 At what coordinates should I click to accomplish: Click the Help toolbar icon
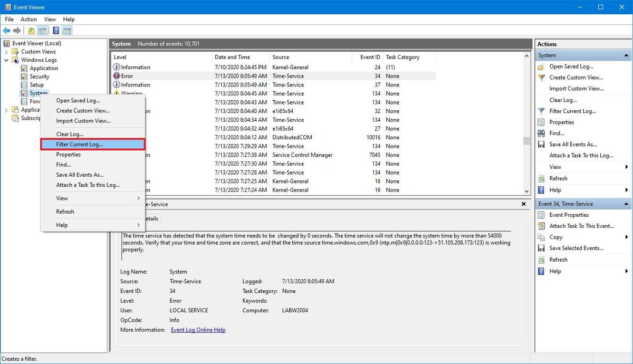point(56,31)
